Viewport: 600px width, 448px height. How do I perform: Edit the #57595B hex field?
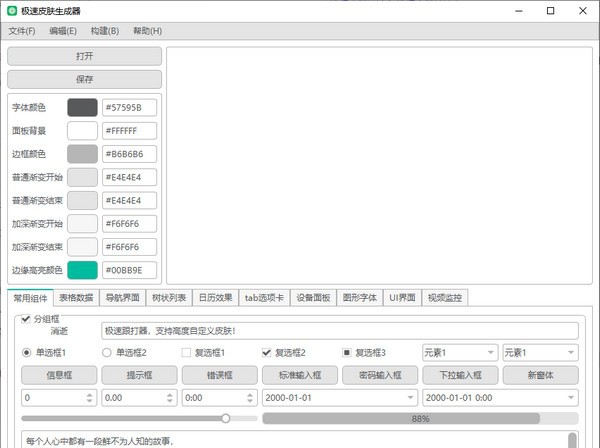(x=129, y=108)
